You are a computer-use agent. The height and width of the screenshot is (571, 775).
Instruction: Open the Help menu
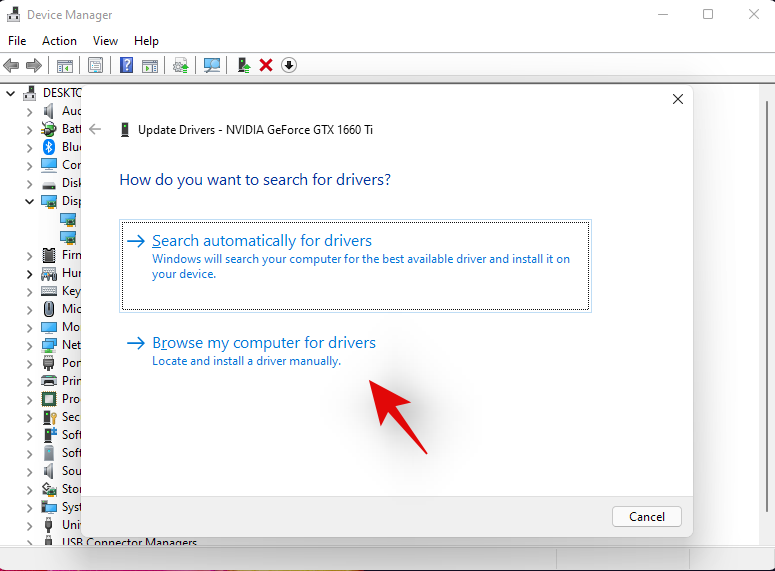(146, 41)
